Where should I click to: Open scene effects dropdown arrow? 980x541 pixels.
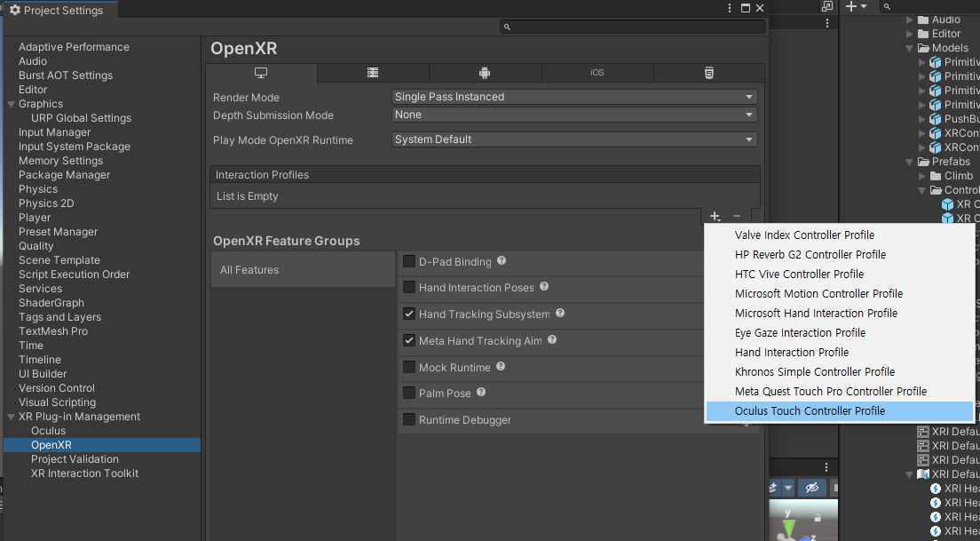[787, 488]
